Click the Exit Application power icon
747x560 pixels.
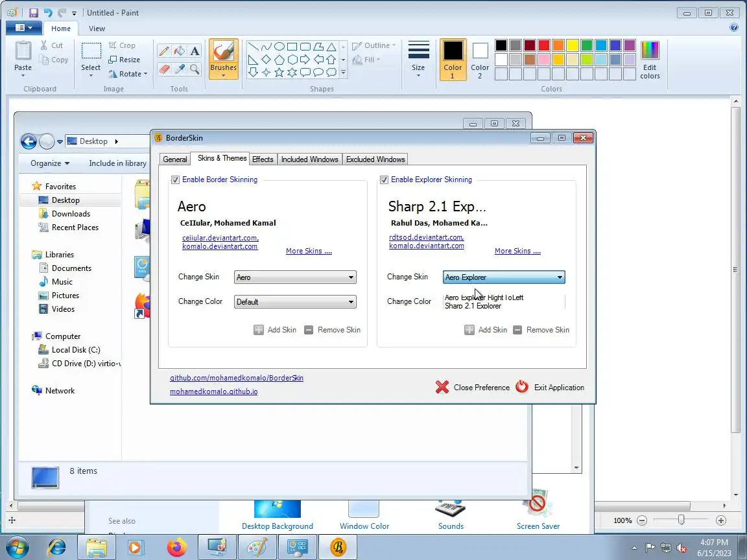522,387
